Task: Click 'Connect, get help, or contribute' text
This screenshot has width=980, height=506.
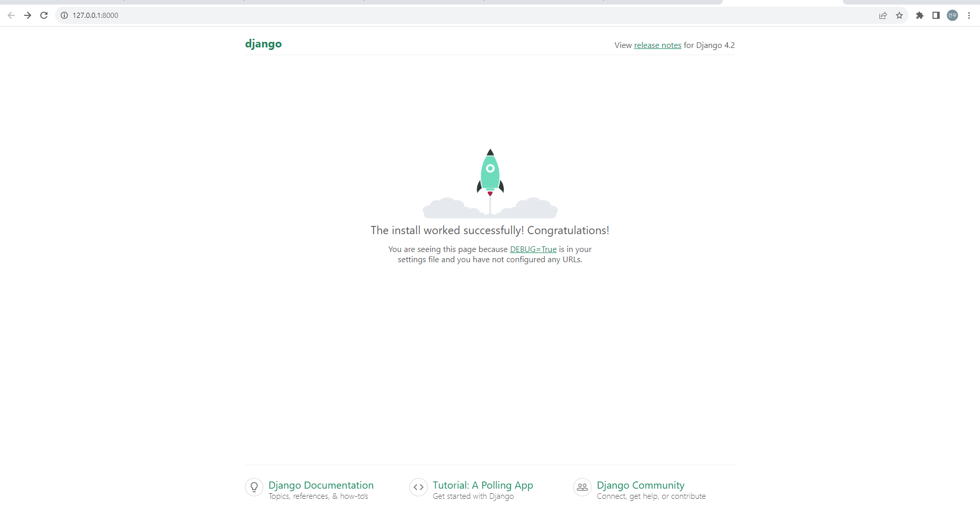Action: (x=651, y=496)
